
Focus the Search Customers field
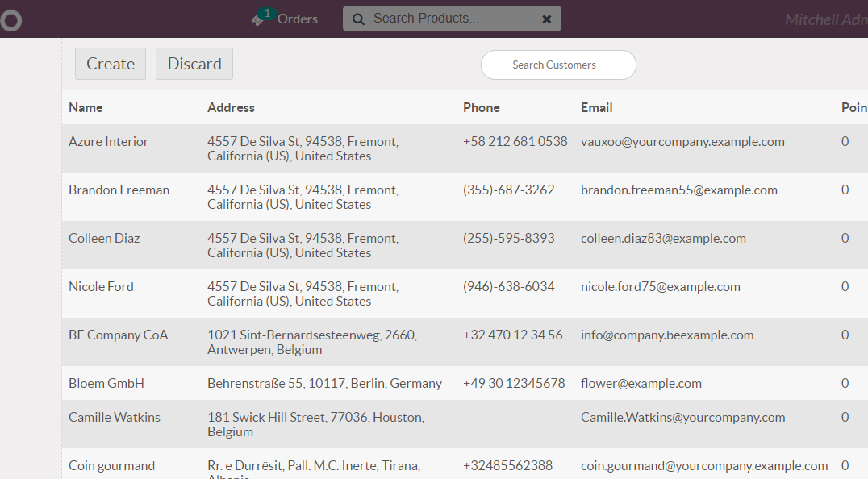click(558, 65)
